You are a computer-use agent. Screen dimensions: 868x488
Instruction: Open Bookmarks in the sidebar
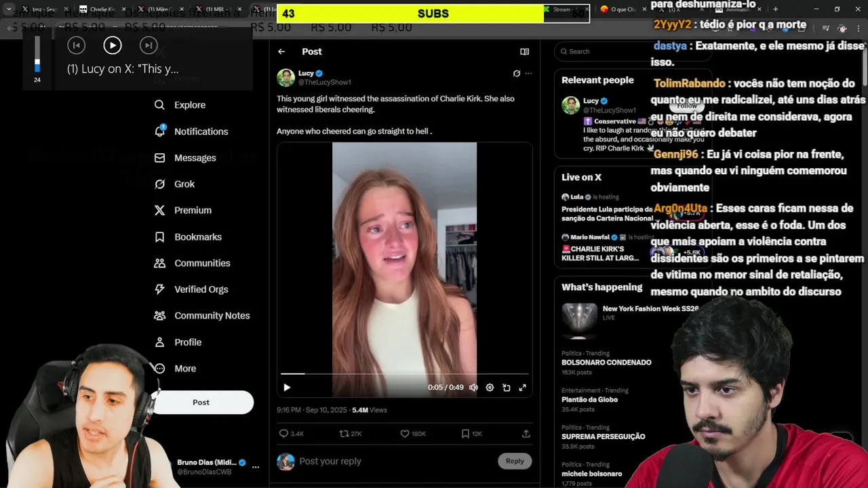point(188,237)
